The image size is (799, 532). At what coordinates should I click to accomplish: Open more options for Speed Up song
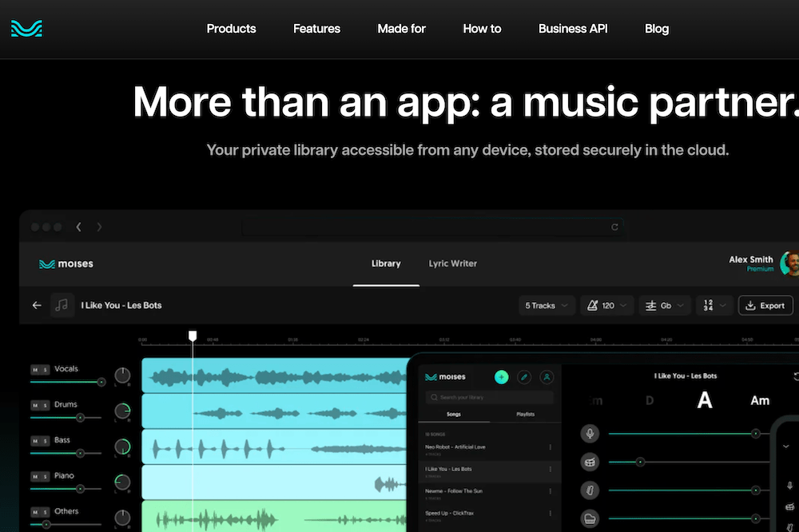tap(551, 513)
